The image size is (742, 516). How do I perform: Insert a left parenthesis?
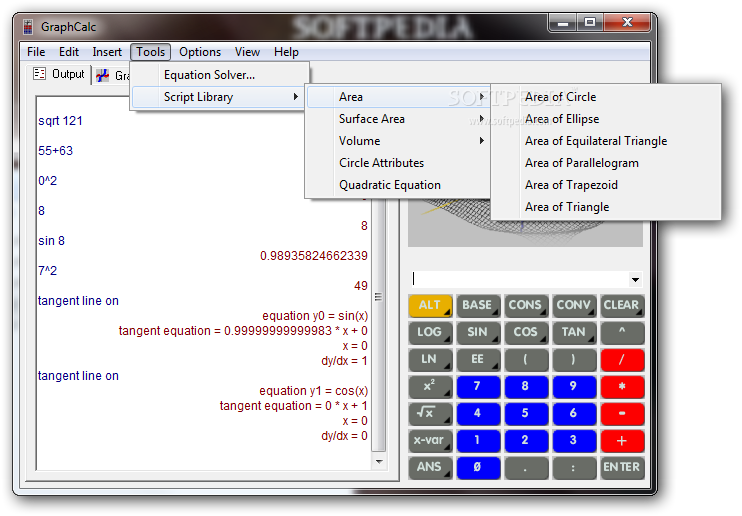coord(526,359)
